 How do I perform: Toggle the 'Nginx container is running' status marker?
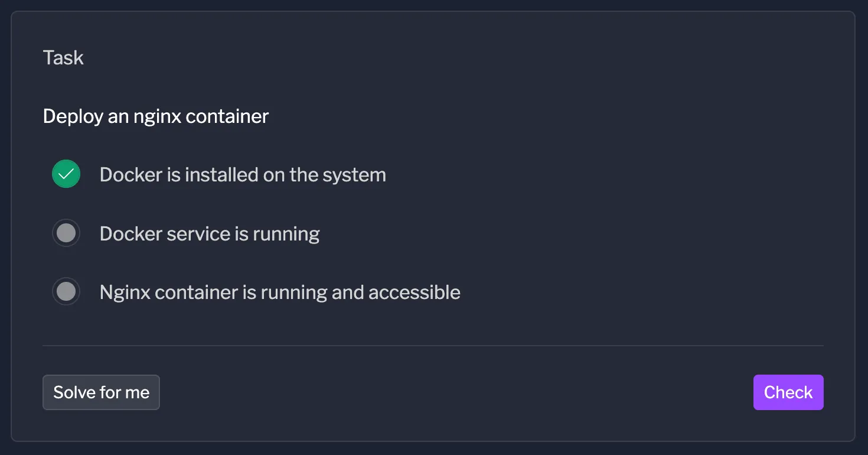pyautogui.click(x=66, y=291)
